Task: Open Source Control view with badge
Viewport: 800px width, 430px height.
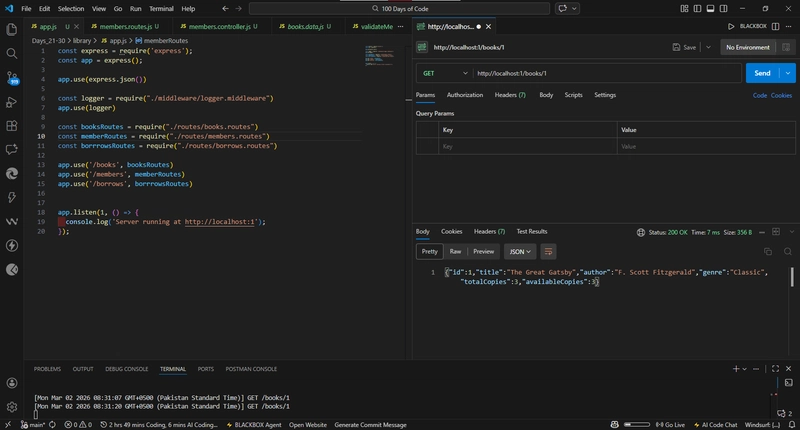Action: tap(12, 78)
